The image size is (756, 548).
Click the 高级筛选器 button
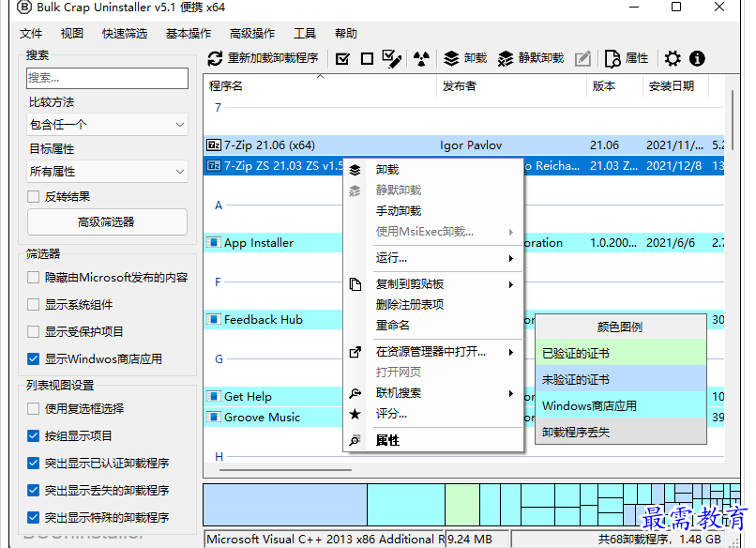[x=107, y=222]
